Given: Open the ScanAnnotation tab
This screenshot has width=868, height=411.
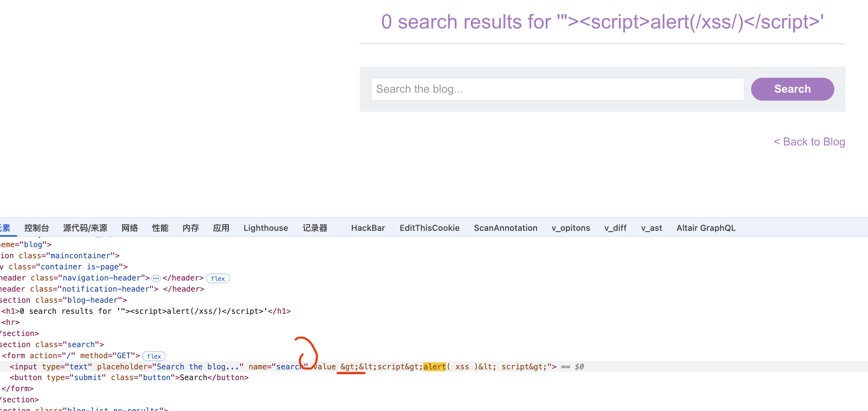Looking at the screenshot, I should [505, 228].
